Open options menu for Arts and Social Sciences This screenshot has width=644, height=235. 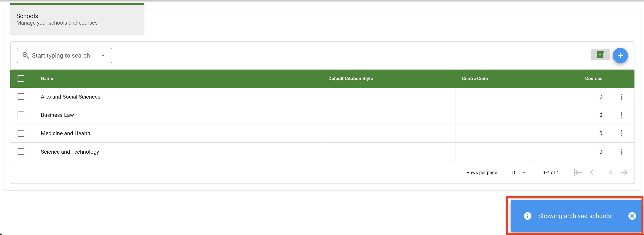tap(621, 97)
